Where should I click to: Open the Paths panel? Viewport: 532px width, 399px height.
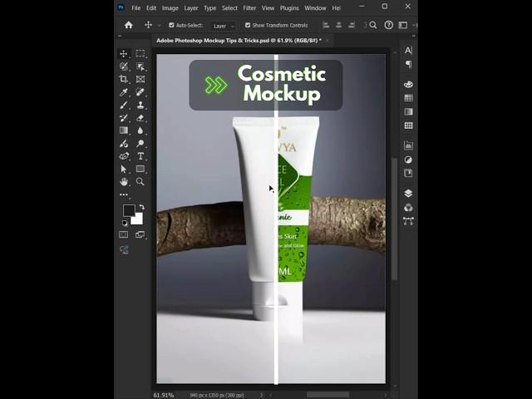408,221
